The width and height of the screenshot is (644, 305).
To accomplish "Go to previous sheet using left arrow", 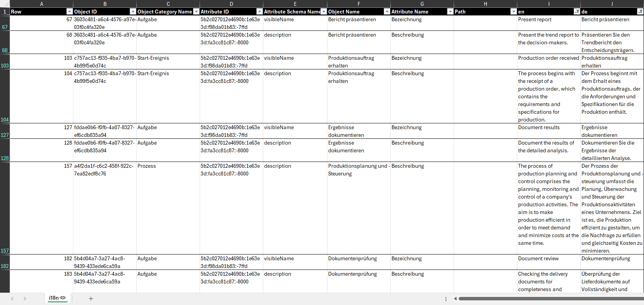I will click(12, 298).
